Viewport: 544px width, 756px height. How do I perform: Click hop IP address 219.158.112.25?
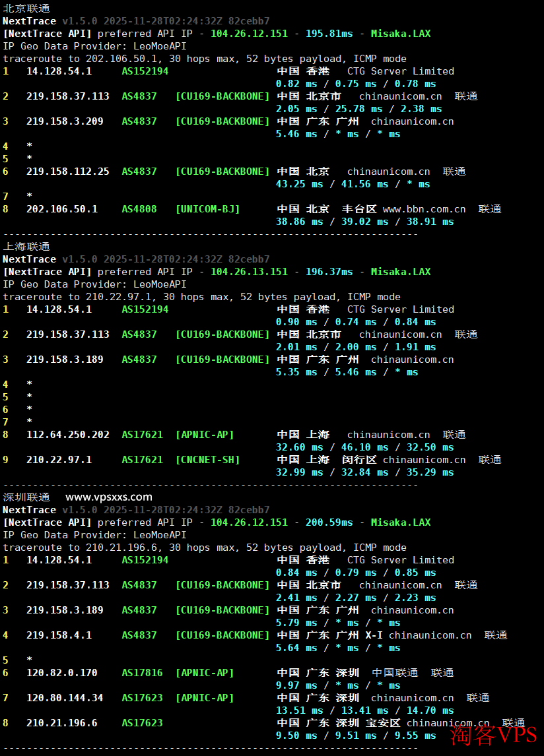pos(67,172)
